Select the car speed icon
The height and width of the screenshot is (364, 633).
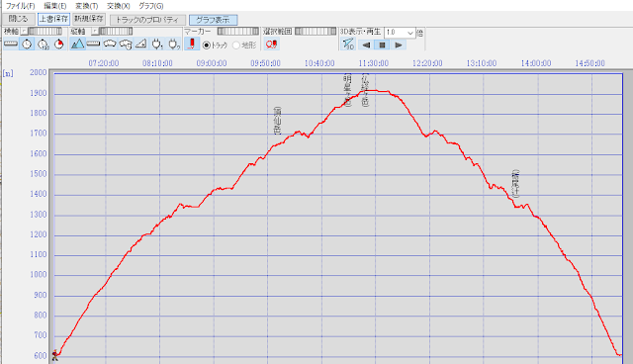point(110,44)
